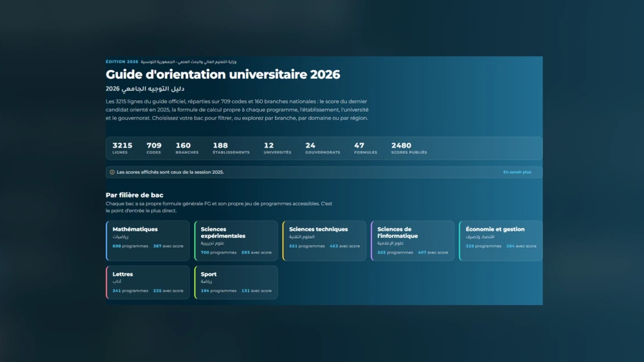The height and width of the screenshot is (362, 644).
Task: Click the 12 Universités statistic
Action: [277, 148]
